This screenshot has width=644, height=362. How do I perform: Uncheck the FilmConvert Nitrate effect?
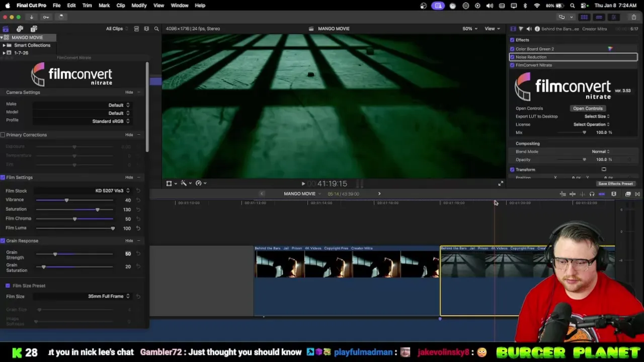[512, 65]
